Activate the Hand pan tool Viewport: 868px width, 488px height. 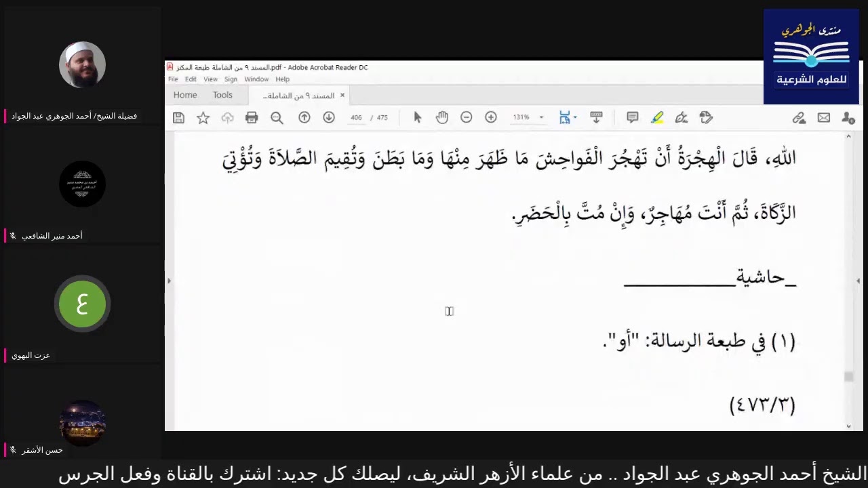tap(442, 117)
